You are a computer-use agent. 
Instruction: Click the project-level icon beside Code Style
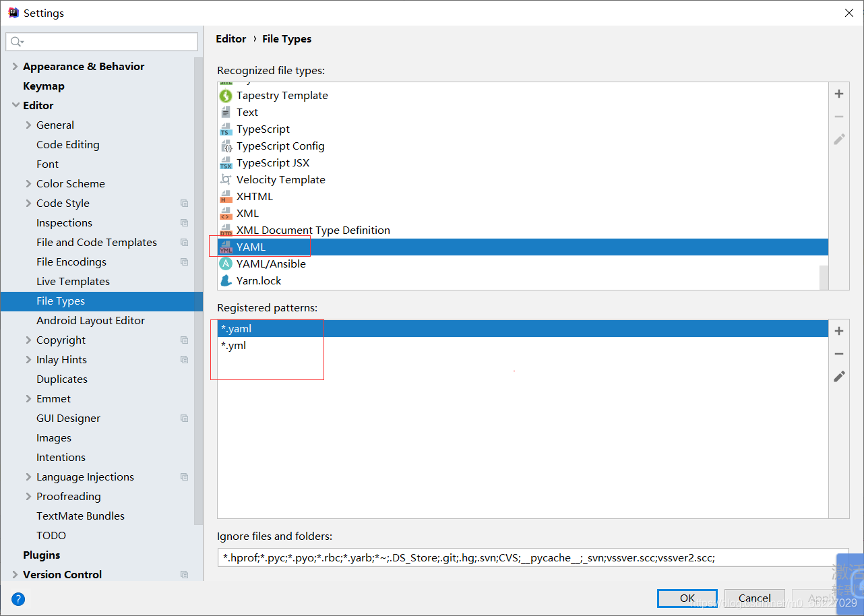[x=184, y=203]
